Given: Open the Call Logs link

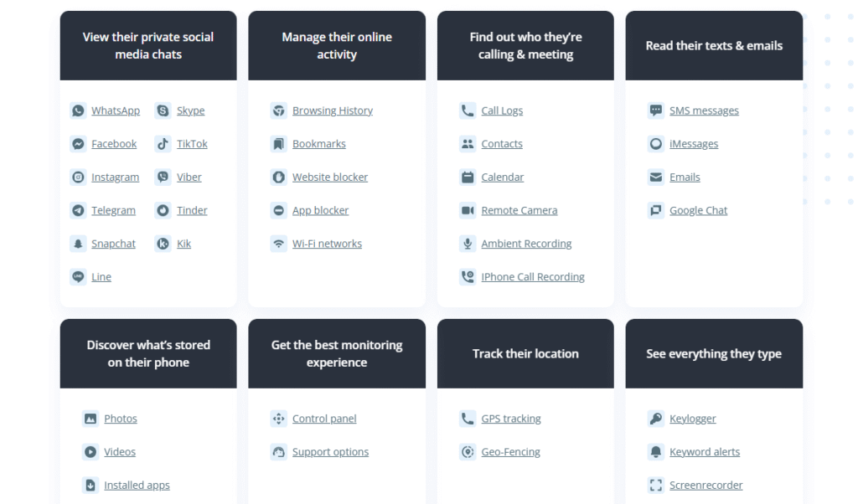Looking at the screenshot, I should coord(502,111).
